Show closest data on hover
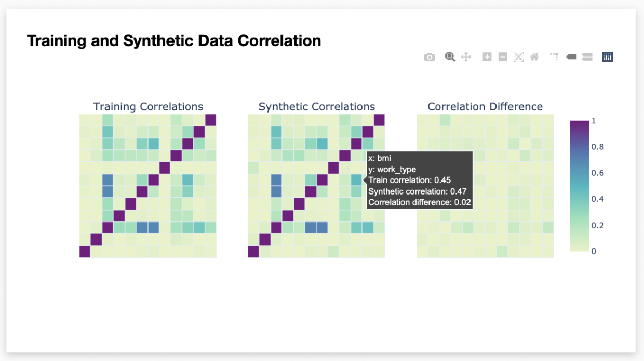This screenshot has width=644, height=361. pos(571,57)
